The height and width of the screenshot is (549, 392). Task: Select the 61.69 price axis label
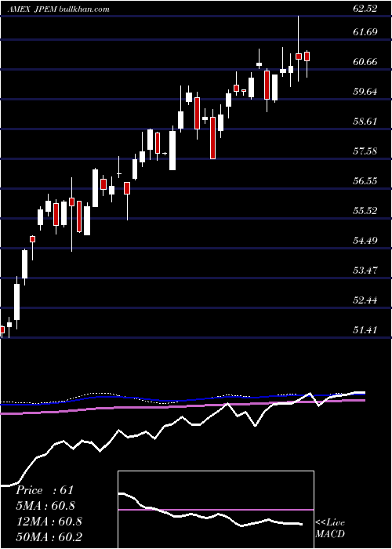click(365, 32)
